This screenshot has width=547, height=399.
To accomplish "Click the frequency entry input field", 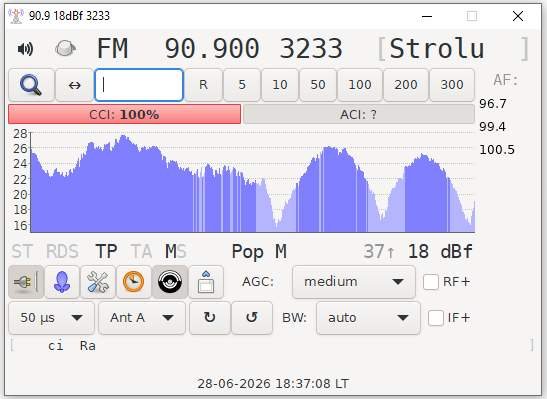I will (139, 85).
